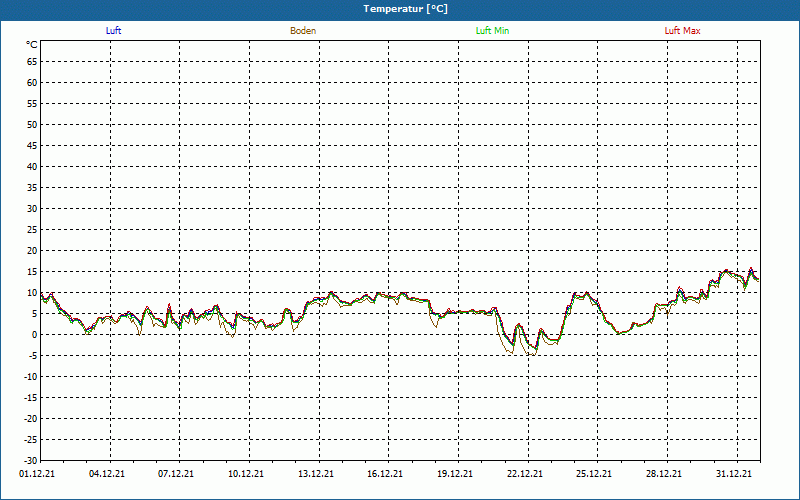Click the 25.12.21 date label
Screen dimensions: 800x500
pyautogui.click(x=594, y=473)
